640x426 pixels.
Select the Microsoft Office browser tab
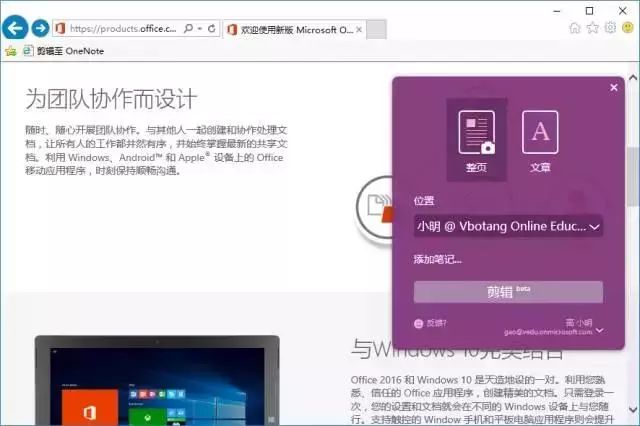point(294,30)
